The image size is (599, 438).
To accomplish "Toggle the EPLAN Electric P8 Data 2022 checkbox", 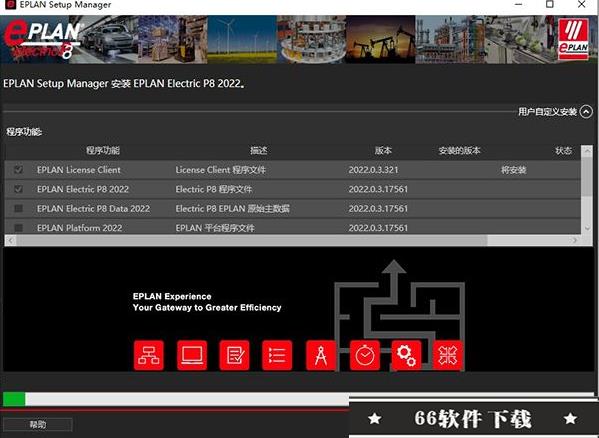I will coord(18,208).
